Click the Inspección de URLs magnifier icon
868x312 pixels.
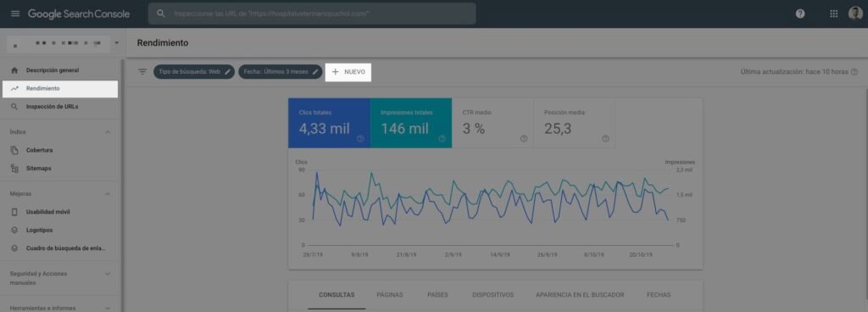(15, 106)
